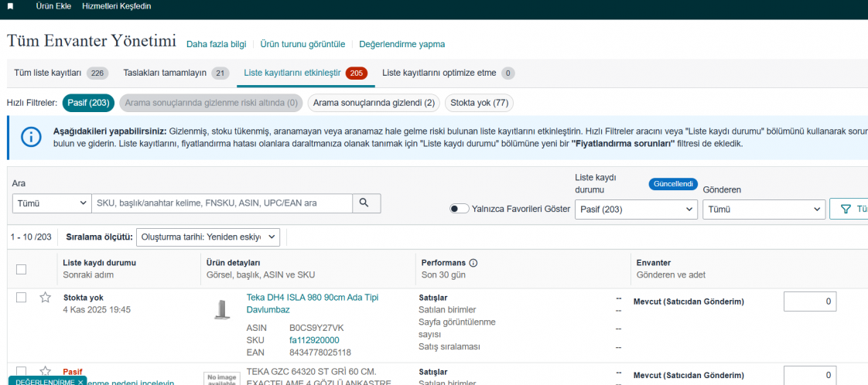Click the search magnifier button
Screen dimensions: 868x385
[x=366, y=203]
